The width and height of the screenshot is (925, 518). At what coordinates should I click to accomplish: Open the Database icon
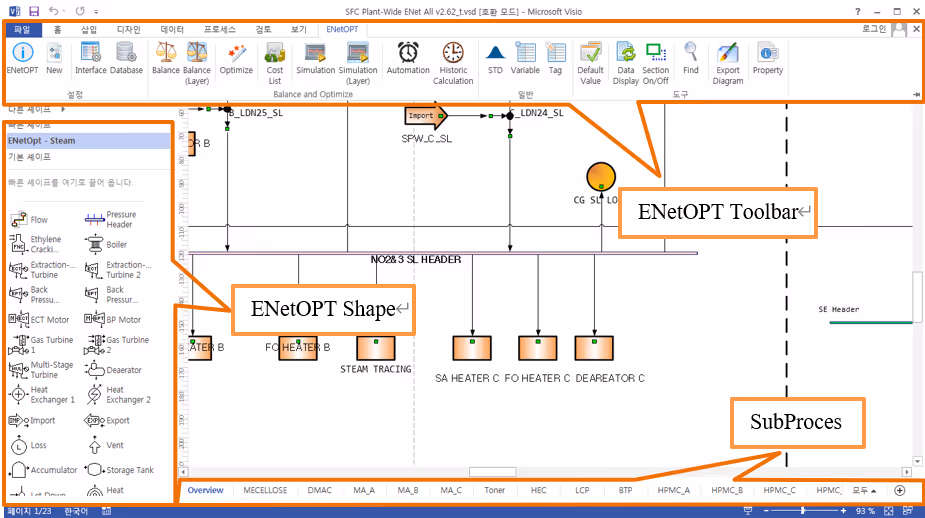coord(126,58)
